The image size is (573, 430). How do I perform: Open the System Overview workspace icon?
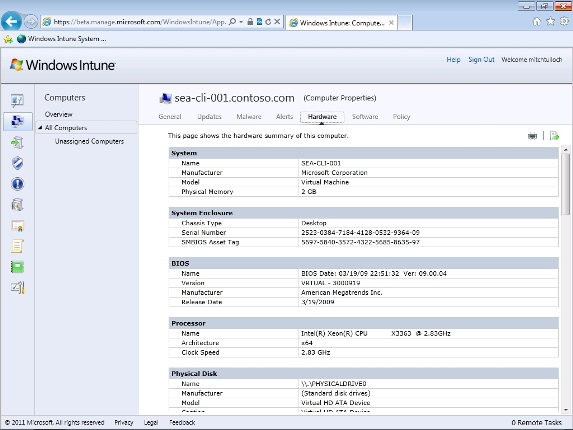click(x=17, y=100)
